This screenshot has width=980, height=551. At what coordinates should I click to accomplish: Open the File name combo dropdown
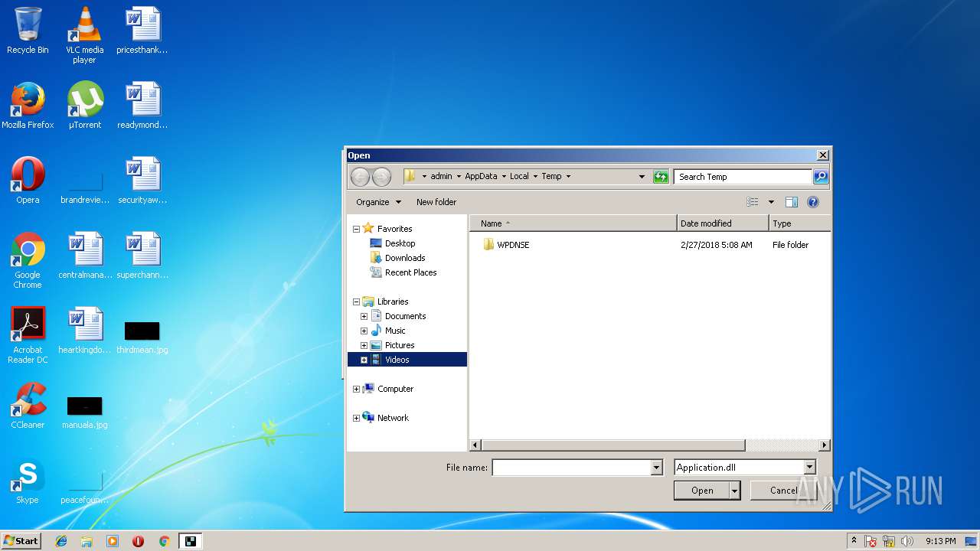[x=656, y=468]
